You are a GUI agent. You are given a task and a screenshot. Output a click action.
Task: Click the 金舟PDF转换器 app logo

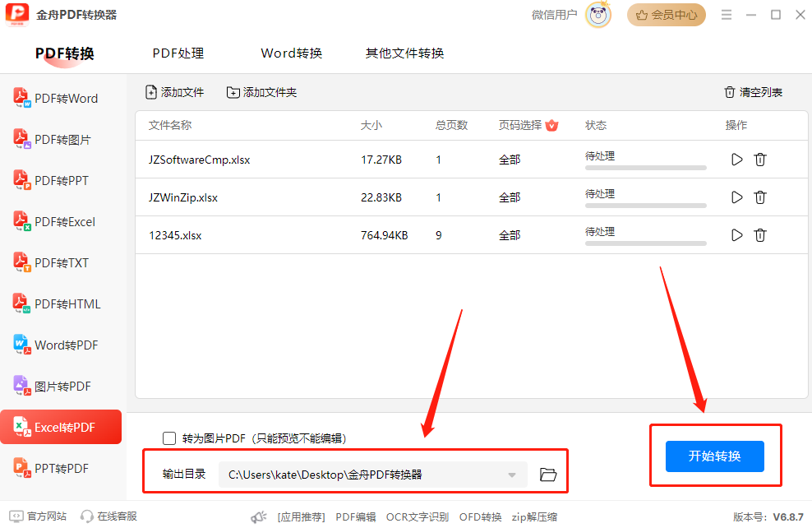[17, 15]
